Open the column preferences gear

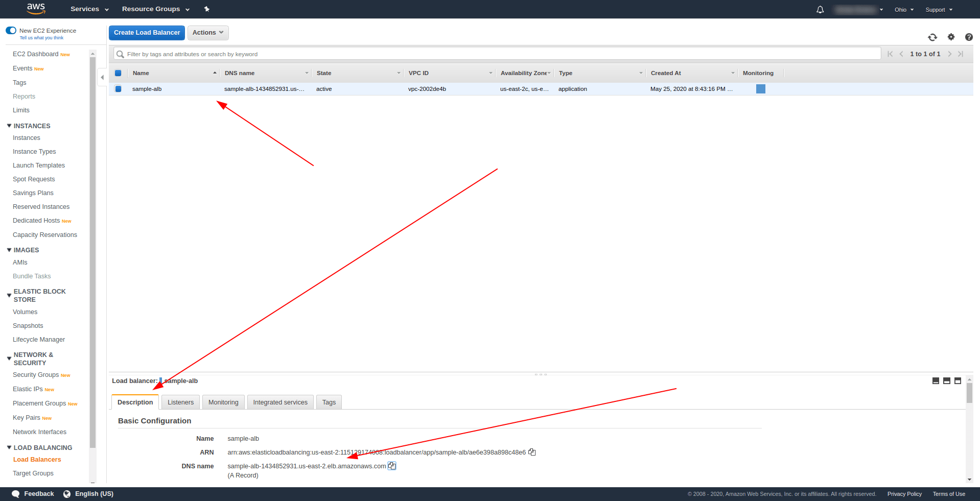click(x=951, y=37)
